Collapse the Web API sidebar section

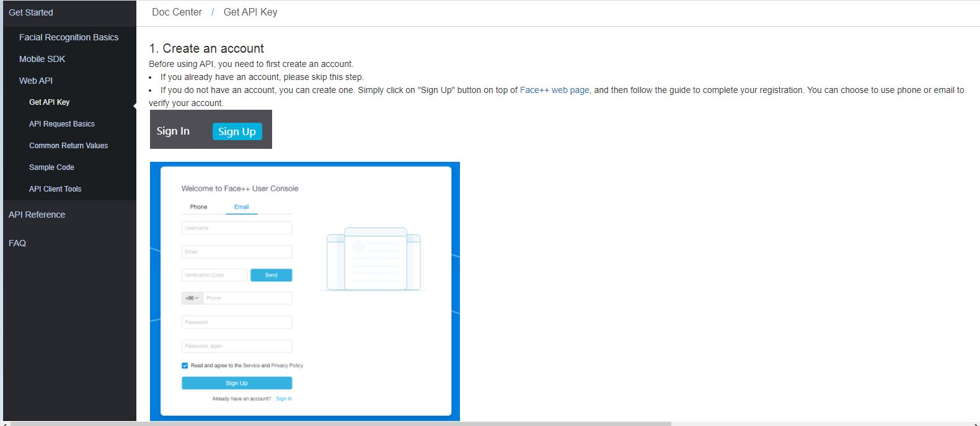point(36,81)
